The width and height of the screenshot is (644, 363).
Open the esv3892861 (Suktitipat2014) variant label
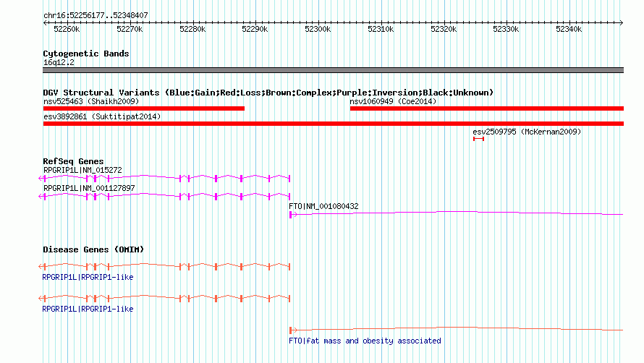tap(102, 116)
